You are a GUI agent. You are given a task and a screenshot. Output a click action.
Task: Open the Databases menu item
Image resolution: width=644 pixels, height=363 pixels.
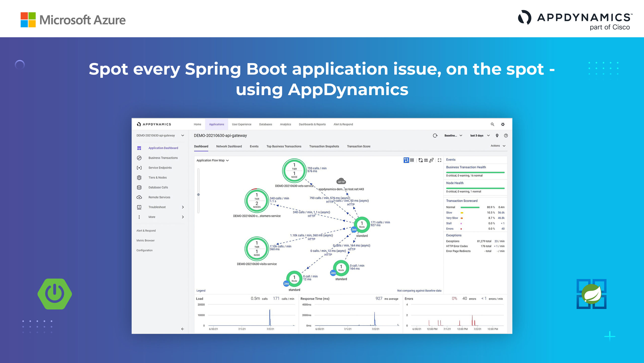[266, 124]
